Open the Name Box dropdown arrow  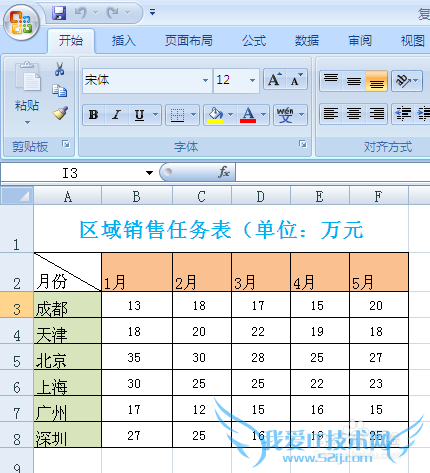tap(149, 173)
